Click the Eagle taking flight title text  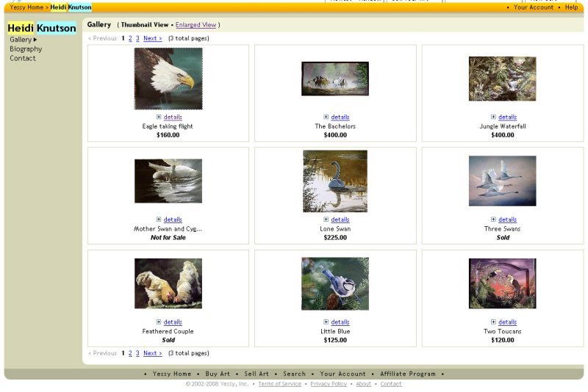coord(168,126)
